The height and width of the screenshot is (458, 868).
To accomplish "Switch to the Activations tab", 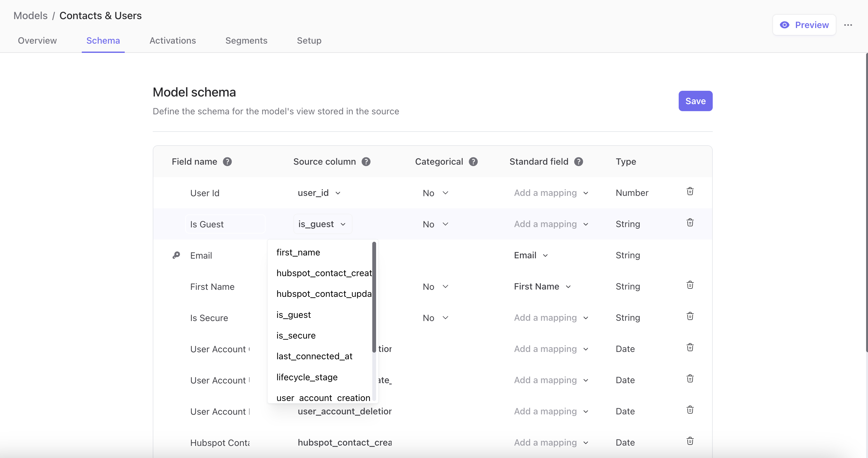I will 172,40.
